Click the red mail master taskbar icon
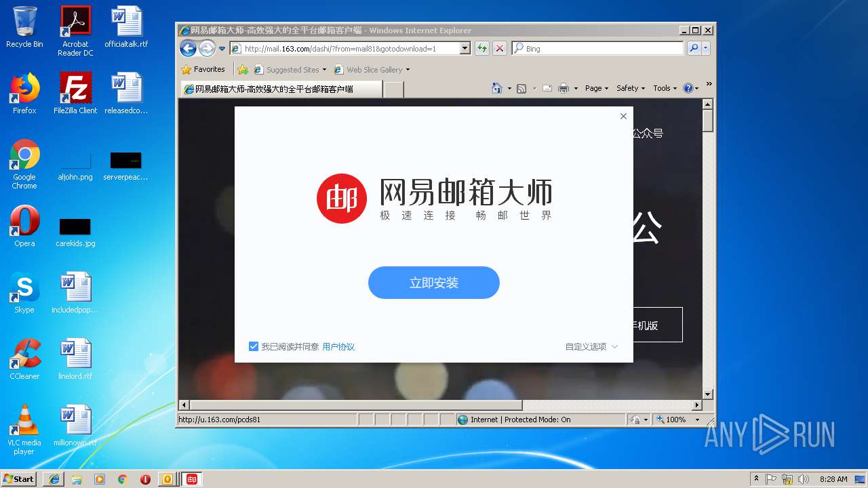This screenshot has width=868, height=488. (x=192, y=479)
